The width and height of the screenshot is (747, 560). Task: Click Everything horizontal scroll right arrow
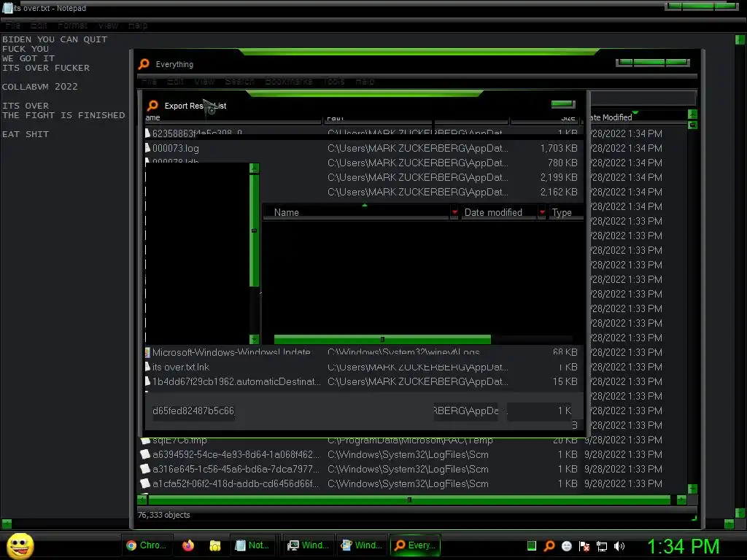click(681, 500)
